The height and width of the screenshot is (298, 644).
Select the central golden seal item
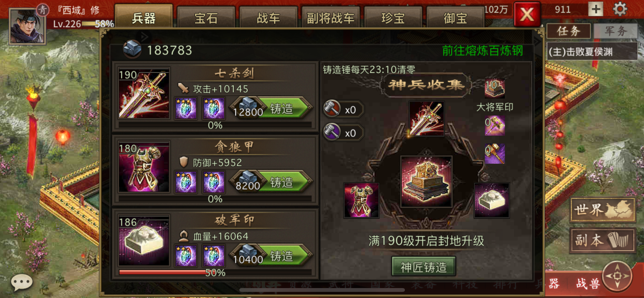426,182
